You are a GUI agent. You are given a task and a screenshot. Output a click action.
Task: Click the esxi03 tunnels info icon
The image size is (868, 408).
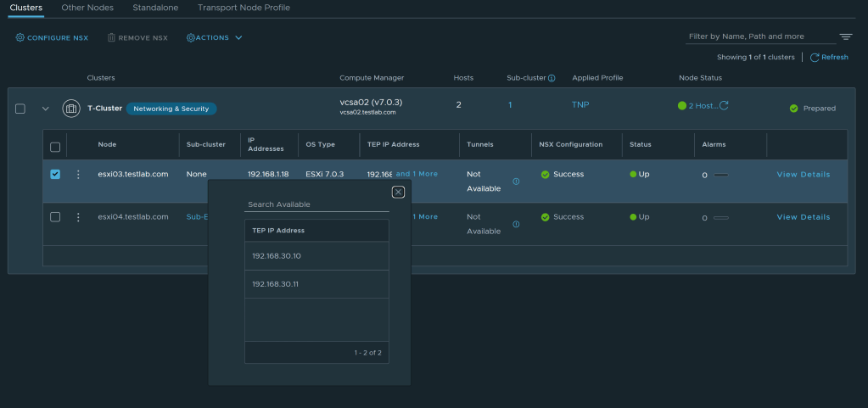click(x=516, y=182)
